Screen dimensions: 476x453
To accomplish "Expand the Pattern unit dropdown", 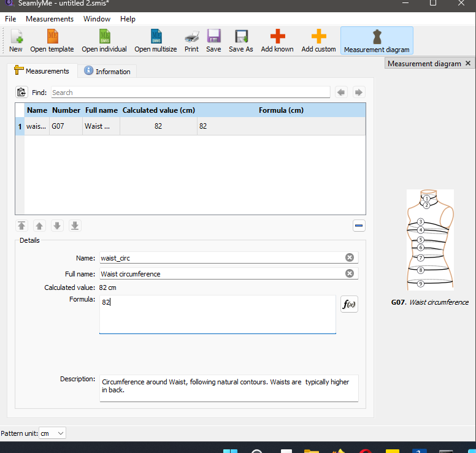I will coord(53,433).
